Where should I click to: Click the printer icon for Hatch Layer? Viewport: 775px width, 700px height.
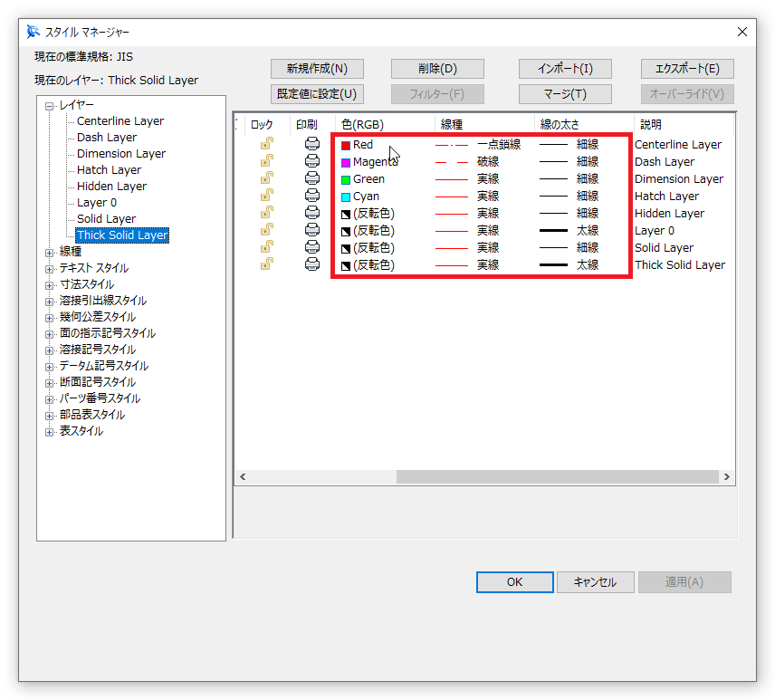click(312, 196)
